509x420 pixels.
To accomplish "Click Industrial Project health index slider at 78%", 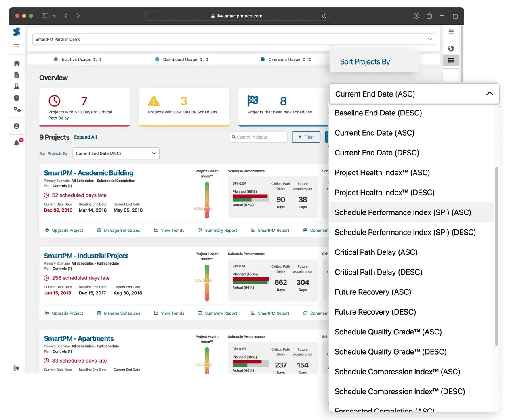I will (207, 281).
